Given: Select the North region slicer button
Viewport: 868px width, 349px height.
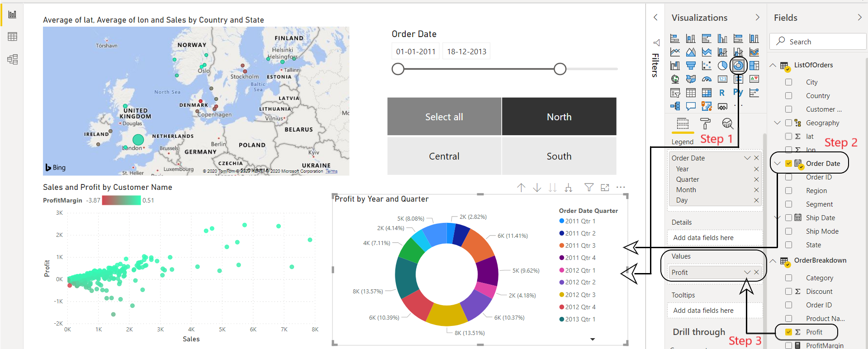Looking at the screenshot, I should point(559,117).
